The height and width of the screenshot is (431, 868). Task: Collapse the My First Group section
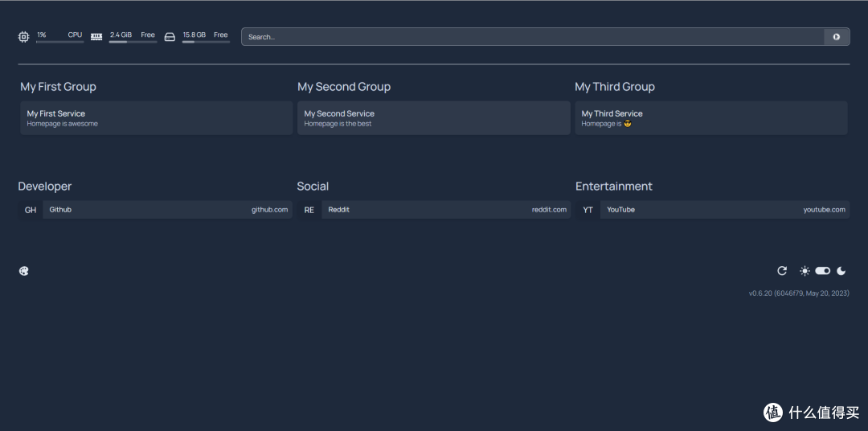pos(58,87)
